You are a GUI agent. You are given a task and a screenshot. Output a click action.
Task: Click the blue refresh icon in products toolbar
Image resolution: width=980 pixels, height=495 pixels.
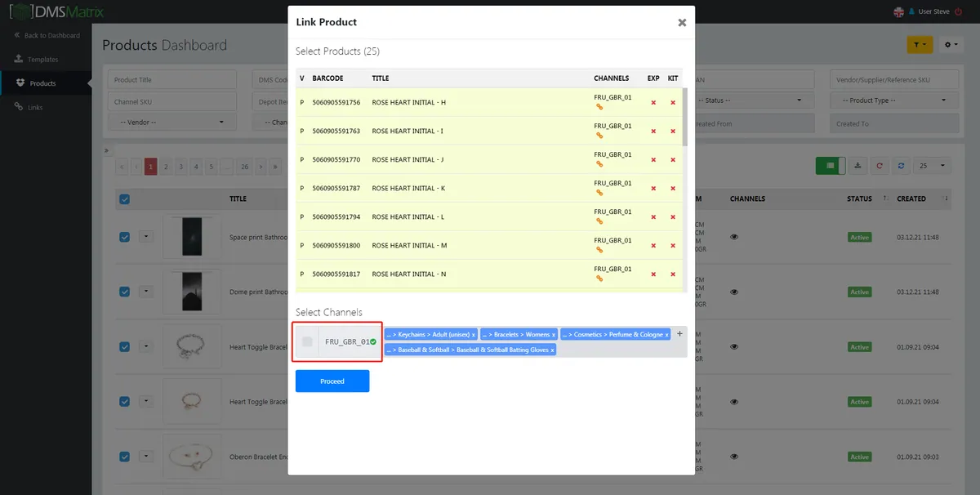coord(901,166)
